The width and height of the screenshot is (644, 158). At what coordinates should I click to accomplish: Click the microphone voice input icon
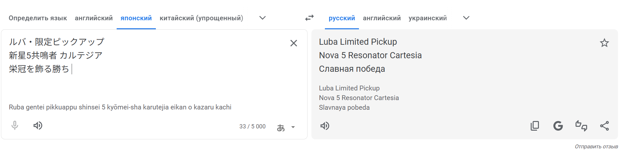click(x=15, y=125)
